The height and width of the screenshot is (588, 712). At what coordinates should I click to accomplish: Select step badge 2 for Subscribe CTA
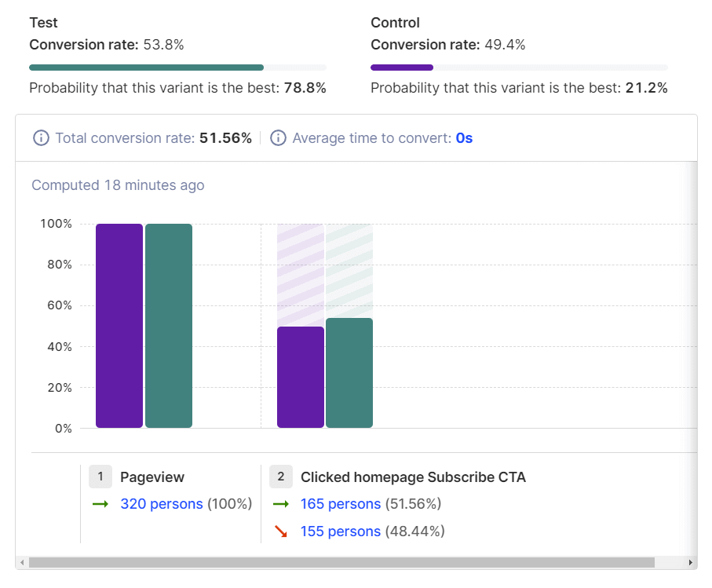pos(280,477)
